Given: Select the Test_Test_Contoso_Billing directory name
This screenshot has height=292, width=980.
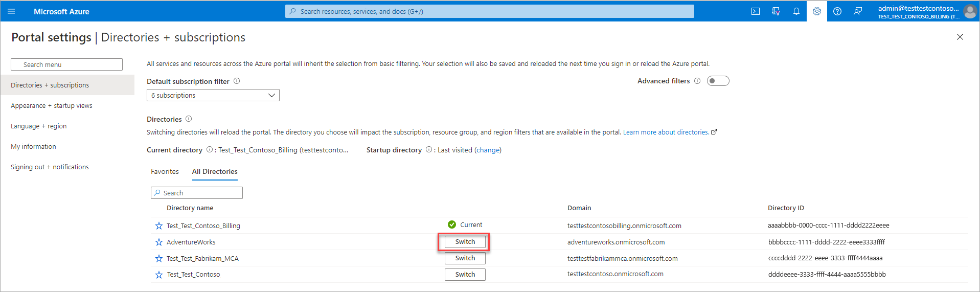Looking at the screenshot, I should (x=203, y=226).
